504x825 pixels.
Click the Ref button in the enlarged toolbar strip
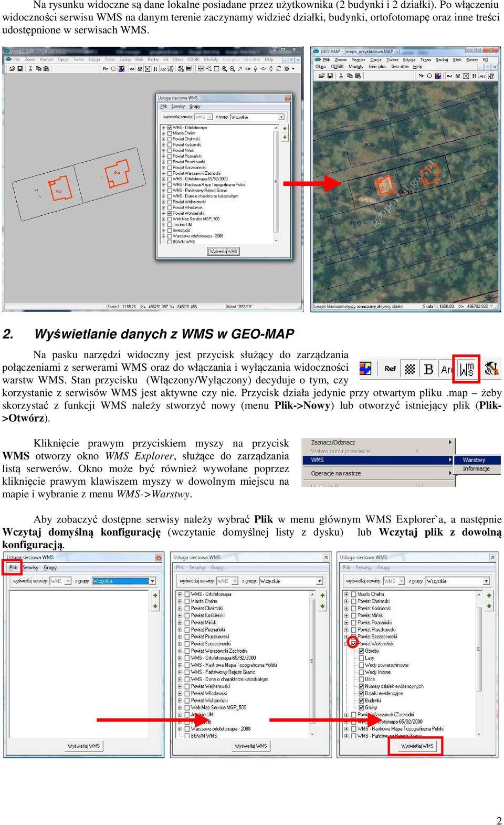click(390, 369)
